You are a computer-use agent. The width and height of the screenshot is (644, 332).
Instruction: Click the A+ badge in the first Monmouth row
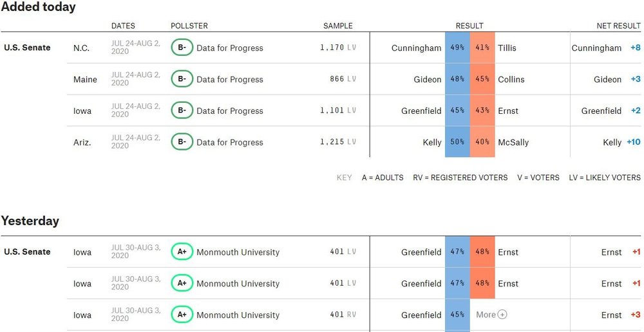tap(182, 252)
